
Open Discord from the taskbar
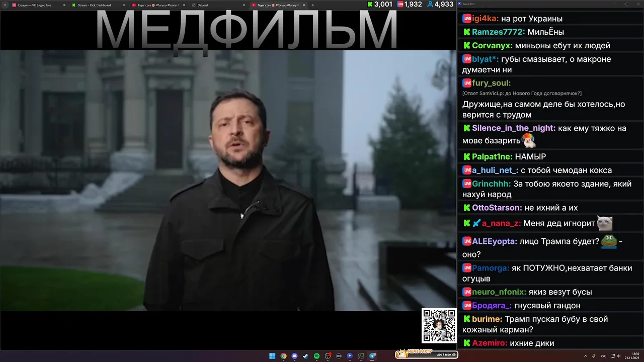tap(294, 356)
